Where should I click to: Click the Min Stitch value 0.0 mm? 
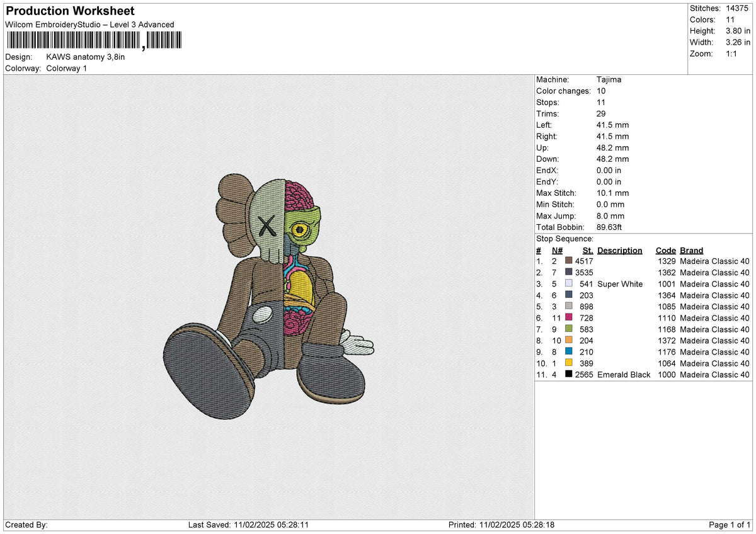click(610, 204)
